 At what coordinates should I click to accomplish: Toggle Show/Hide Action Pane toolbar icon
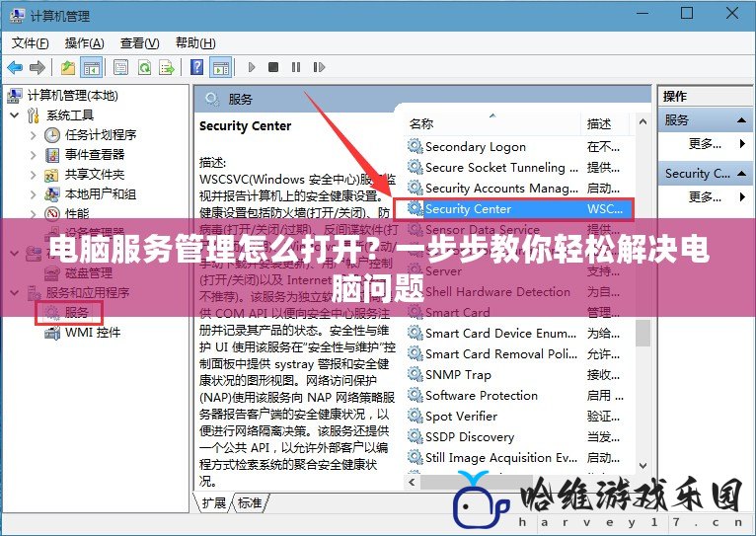tap(221, 67)
